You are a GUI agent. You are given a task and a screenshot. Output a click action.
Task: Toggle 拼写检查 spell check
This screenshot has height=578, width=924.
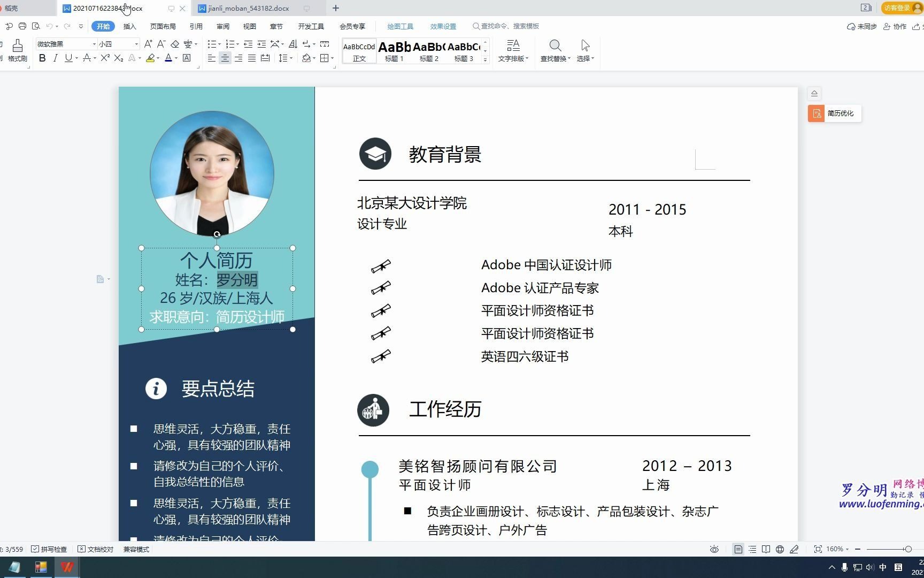[x=50, y=549]
